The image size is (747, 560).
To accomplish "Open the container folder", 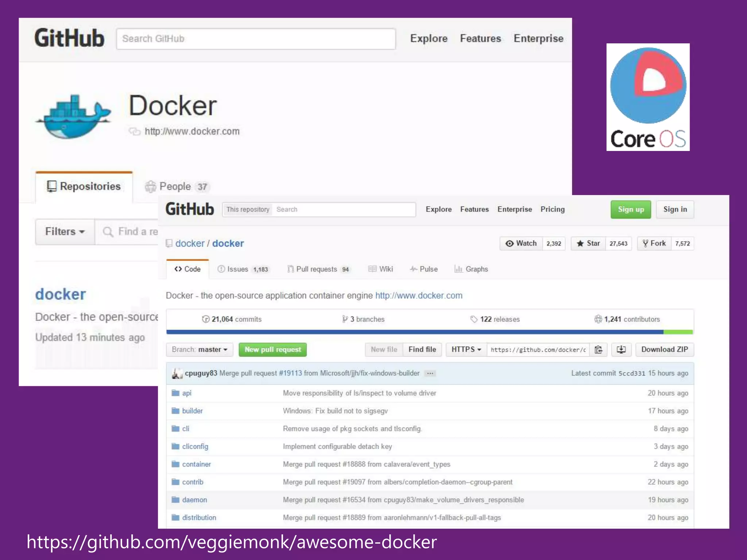I will pyautogui.click(x=196, y=464).
